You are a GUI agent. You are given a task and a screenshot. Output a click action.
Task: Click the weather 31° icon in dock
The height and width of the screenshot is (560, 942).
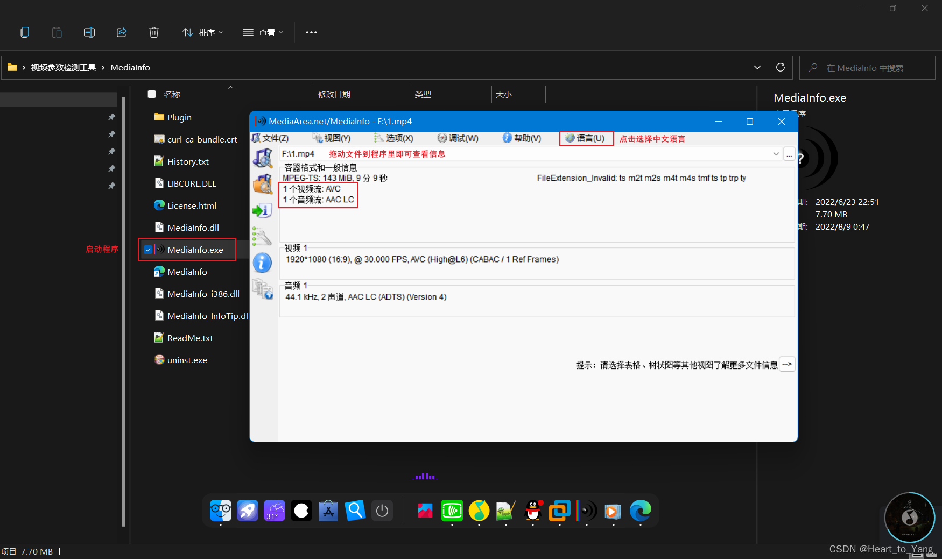click(275, 511)
